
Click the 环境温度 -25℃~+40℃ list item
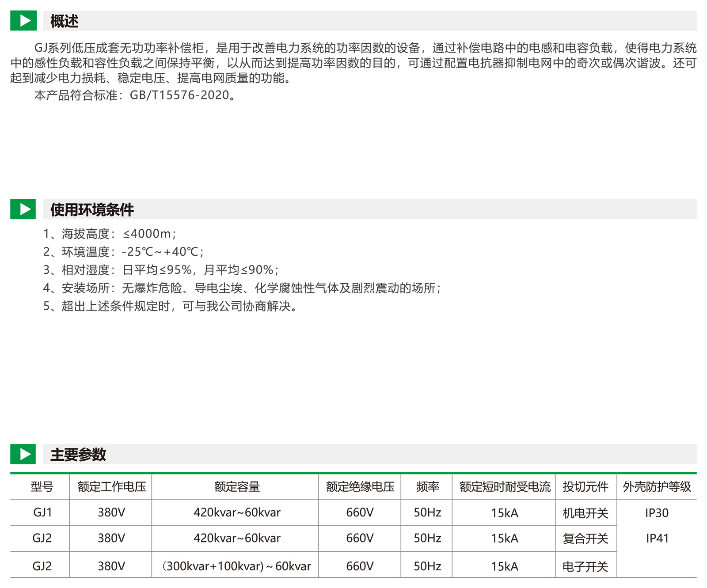click(123, 252)
